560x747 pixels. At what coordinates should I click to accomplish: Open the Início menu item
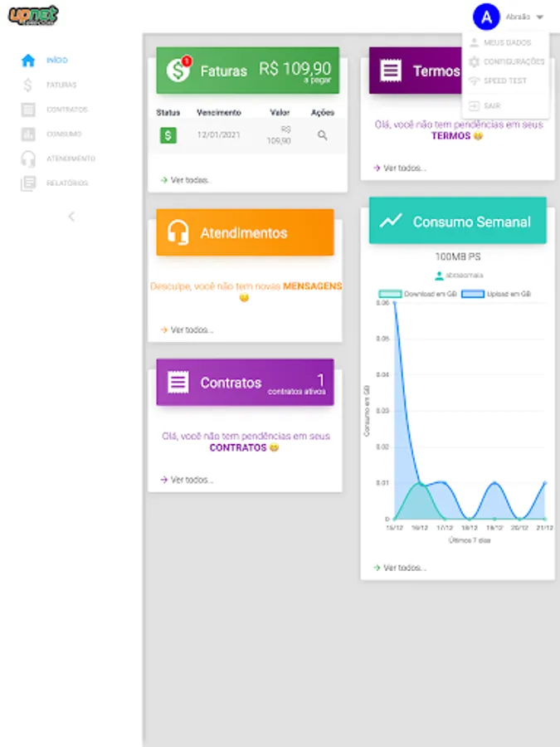click(57, 60)
